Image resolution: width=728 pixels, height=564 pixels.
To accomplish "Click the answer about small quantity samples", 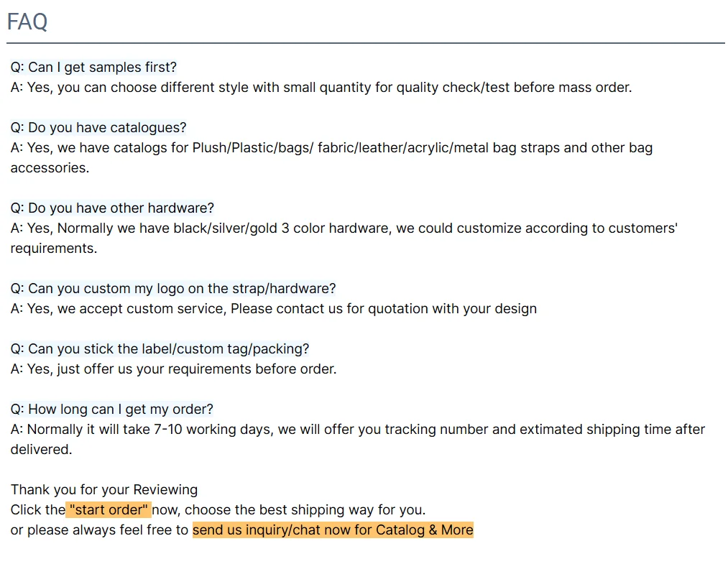I will (321, 87).
